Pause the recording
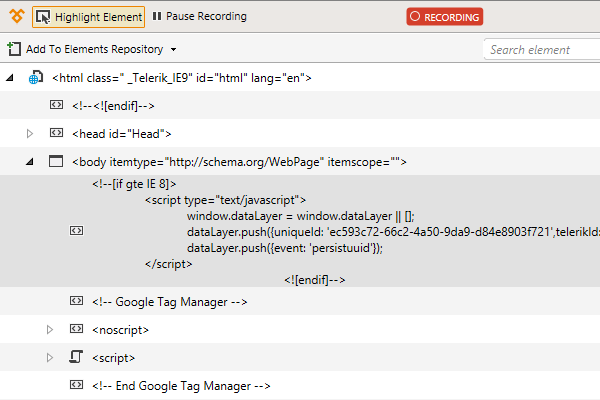The image size is (600, 400). [x=199, y=16]
